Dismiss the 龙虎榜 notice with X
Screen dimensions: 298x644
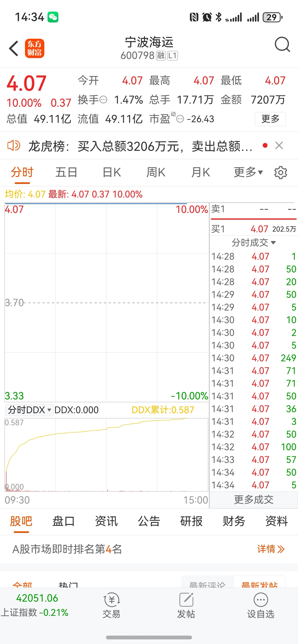(279, 145)
